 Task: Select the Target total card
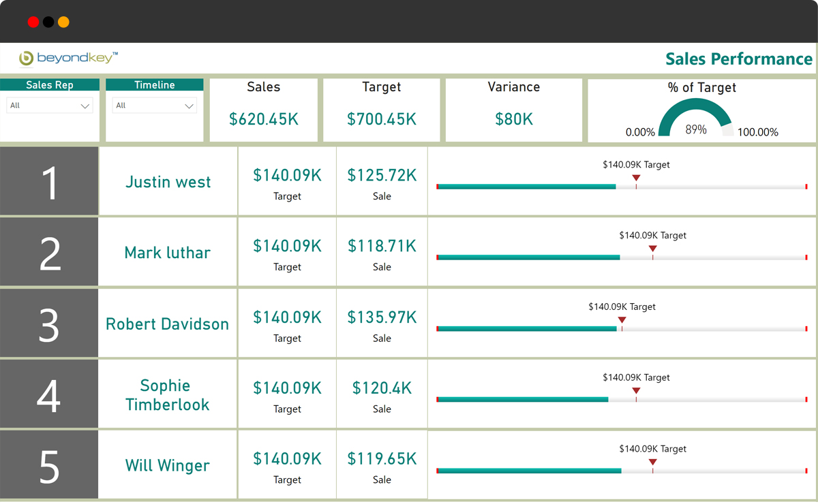(x=382, y=110)
